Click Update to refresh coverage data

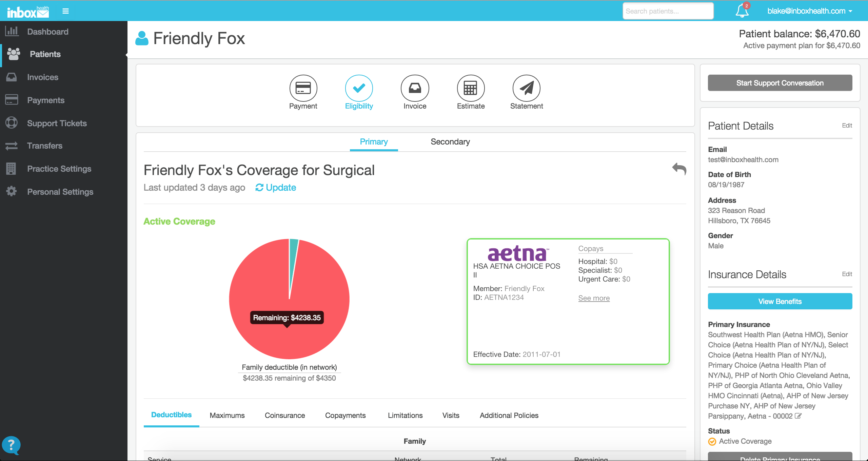point(281,187)
